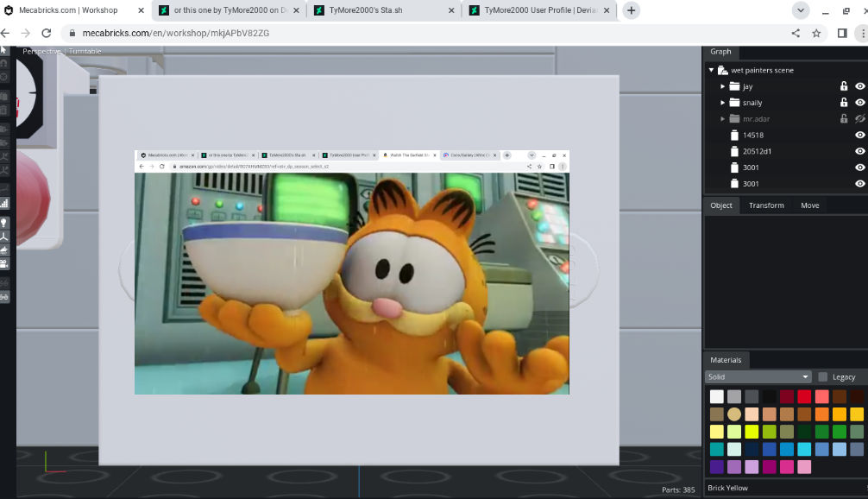
Task: Switch to TyMore2000's Sta.sh browser tab
Action: 385,10
